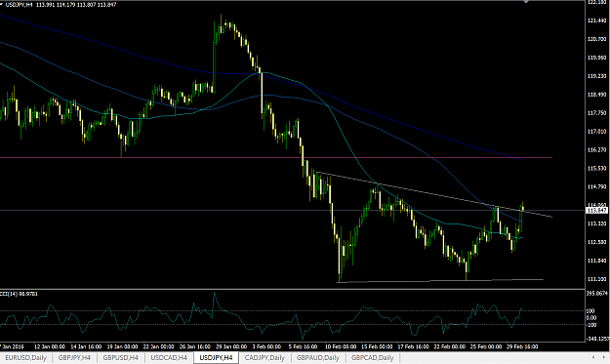Click the 120.700 price axis label
This screenshot has height=364, width=610.
click(x=596, y=39)
